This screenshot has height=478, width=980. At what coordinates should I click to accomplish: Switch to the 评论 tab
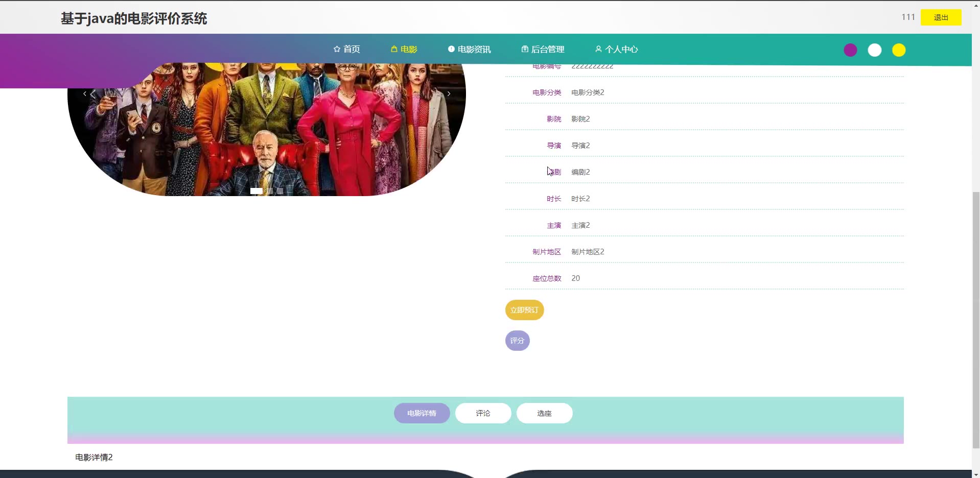[483, 413]
